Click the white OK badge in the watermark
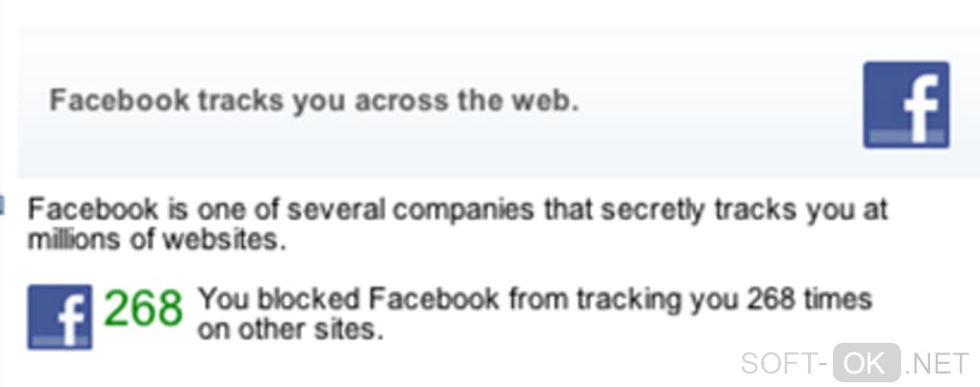 867,362
